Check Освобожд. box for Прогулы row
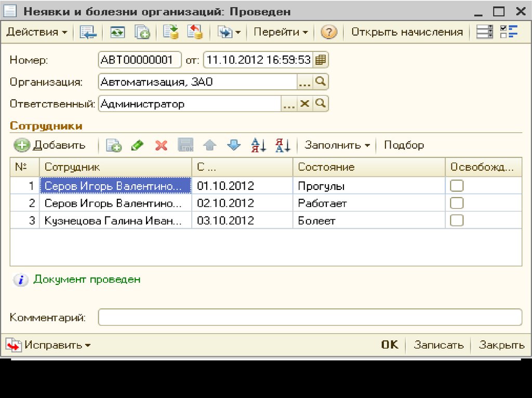Image resolution: width=532 pixels, height=398 pixels. coord(457,186)
